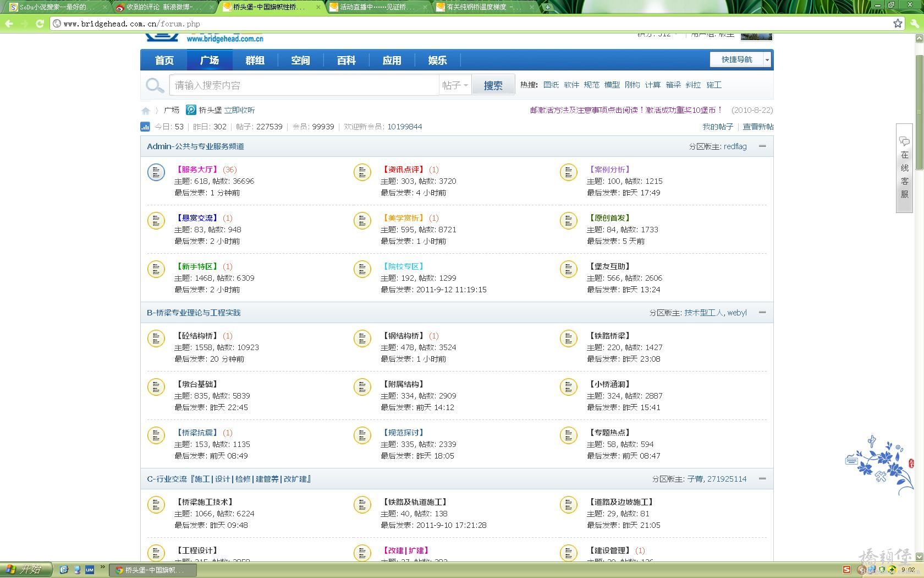Click the browser forward arrow
Image resolution: width=924 pixels, height=578 pixels.
click(x=24, y=24)
